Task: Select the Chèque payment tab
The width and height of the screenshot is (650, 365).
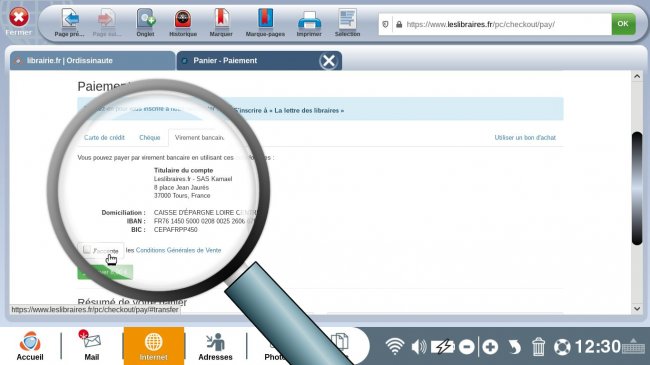Action: (150, 137)
